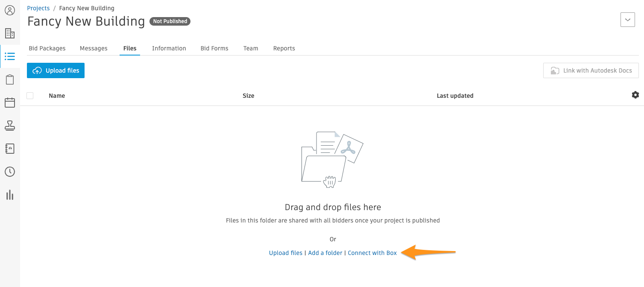Expand the chevron dropdown near top right
This screenshot has width=644, height=287.
pyautogui.click(x=627, y=20)
